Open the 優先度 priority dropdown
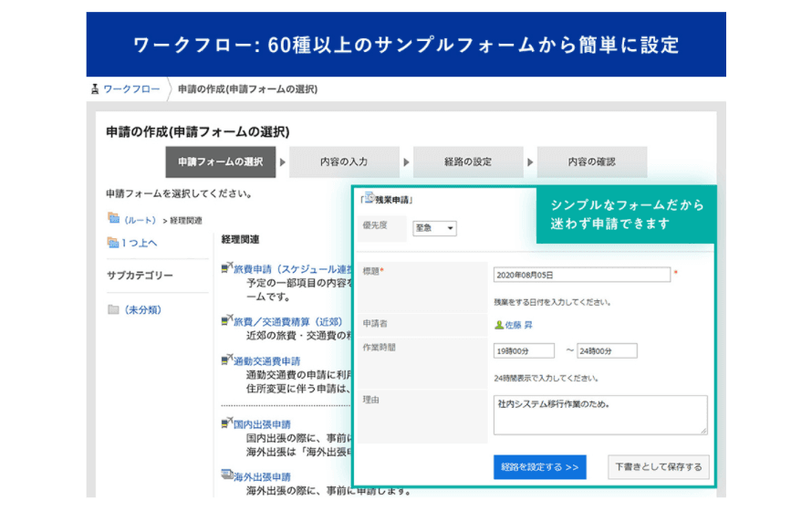This screenshot has width=812, height=511. click(434, 228)
